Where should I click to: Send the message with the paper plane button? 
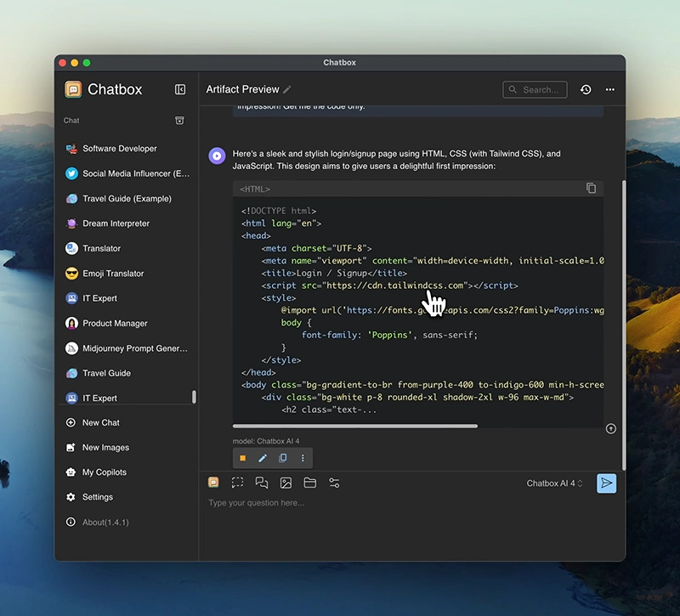606,483
